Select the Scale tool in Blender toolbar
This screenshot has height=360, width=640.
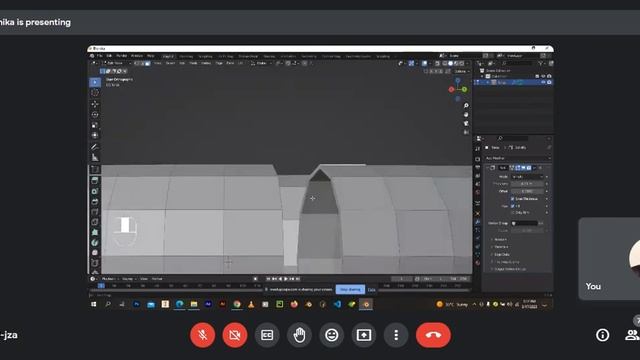95,125
